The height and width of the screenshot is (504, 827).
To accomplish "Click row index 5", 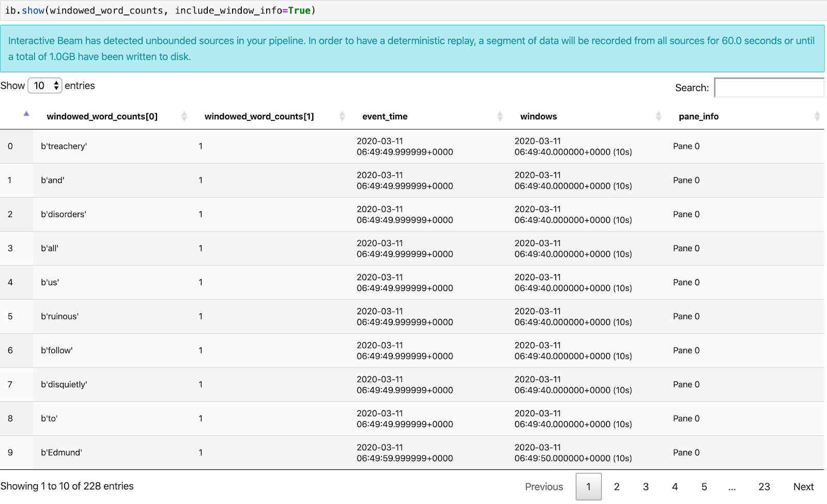I will [x=10, y=317].
